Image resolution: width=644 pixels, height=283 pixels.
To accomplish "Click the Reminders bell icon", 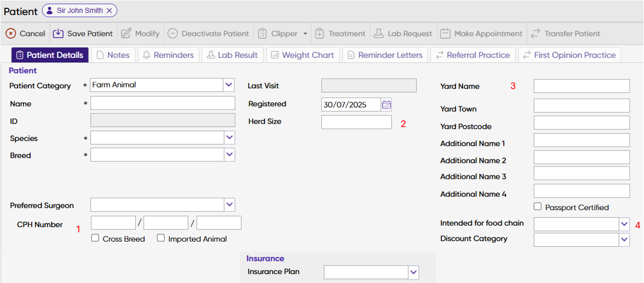I will [x=146, y=55].
